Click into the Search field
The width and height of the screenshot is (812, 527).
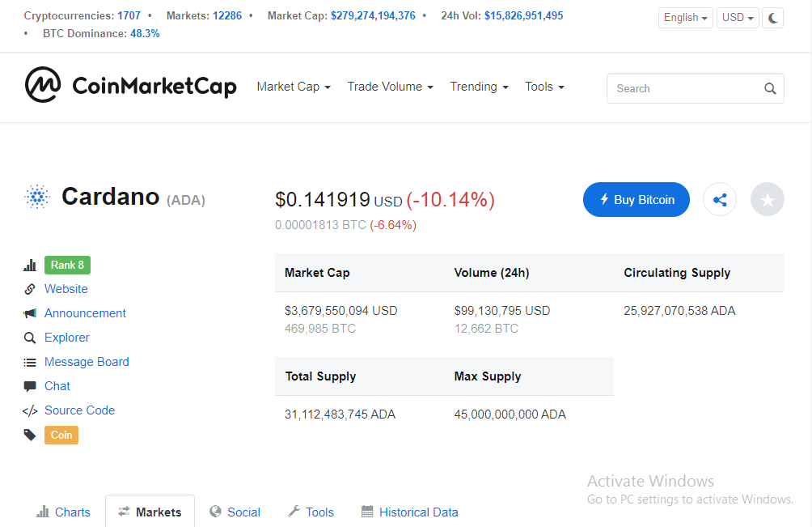tap(695, 88)
